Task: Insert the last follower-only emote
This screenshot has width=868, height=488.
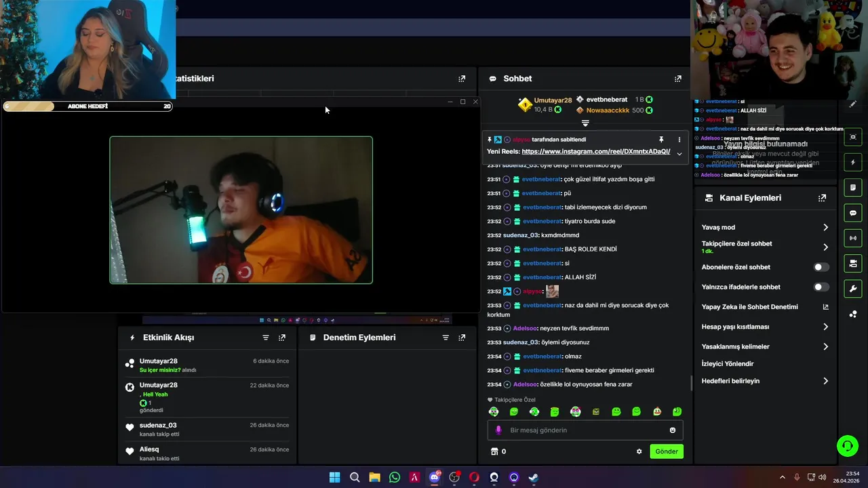Action: point(677,411)
